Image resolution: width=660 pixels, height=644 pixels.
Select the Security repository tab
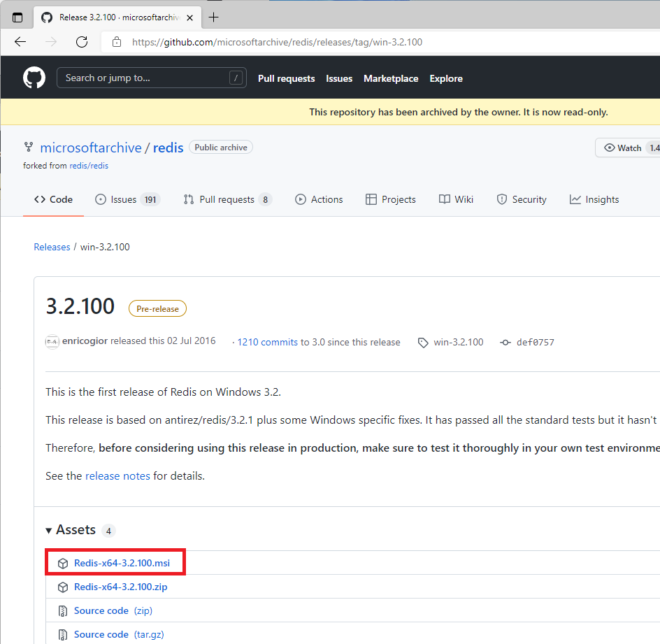522,199
